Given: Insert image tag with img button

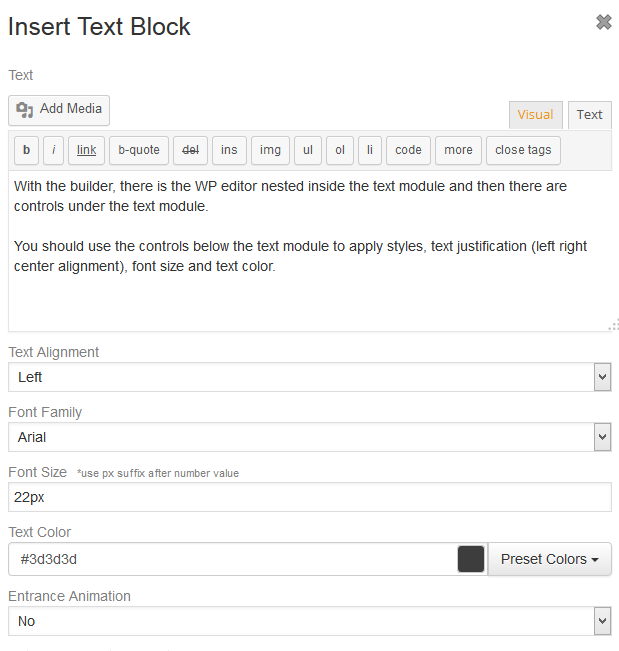Looking at the screenshot, I should (270, 150).
